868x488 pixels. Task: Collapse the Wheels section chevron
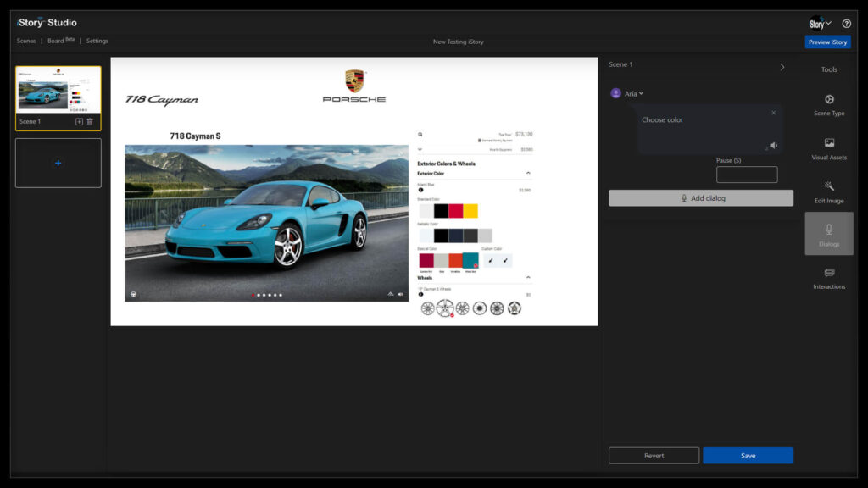point(528,278)
